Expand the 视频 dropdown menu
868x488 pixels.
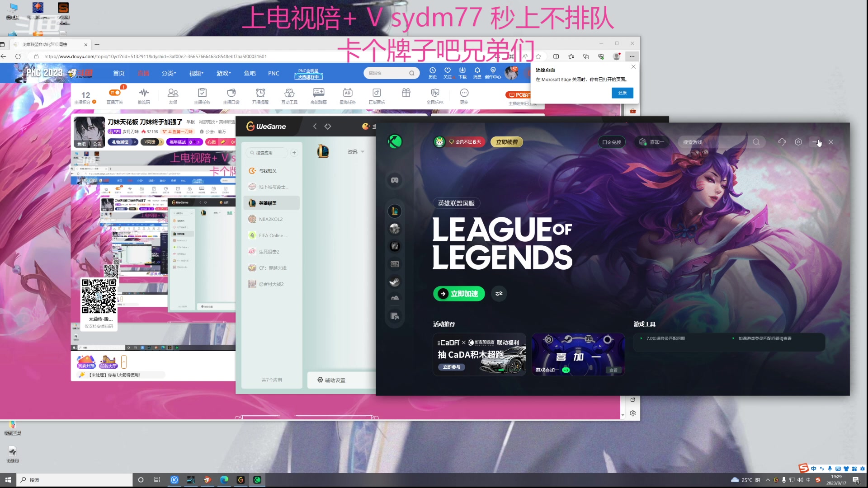coord(196,73)
